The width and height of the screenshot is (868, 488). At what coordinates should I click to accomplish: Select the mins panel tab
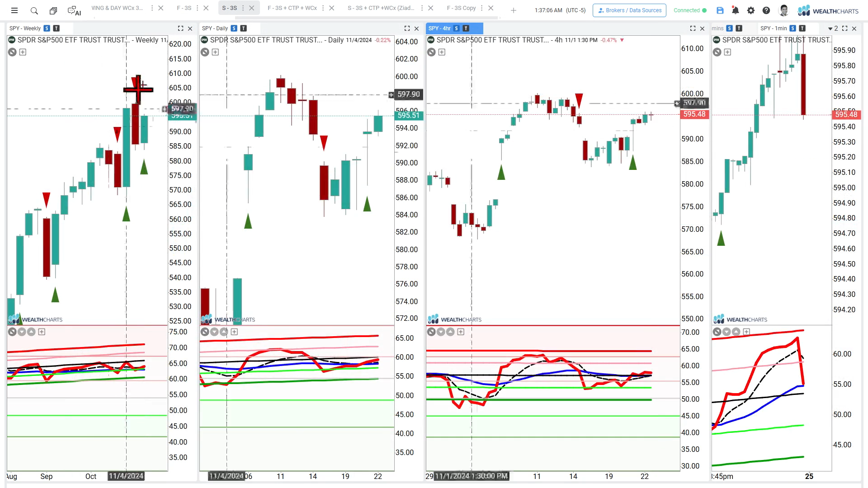click(718, 28)
